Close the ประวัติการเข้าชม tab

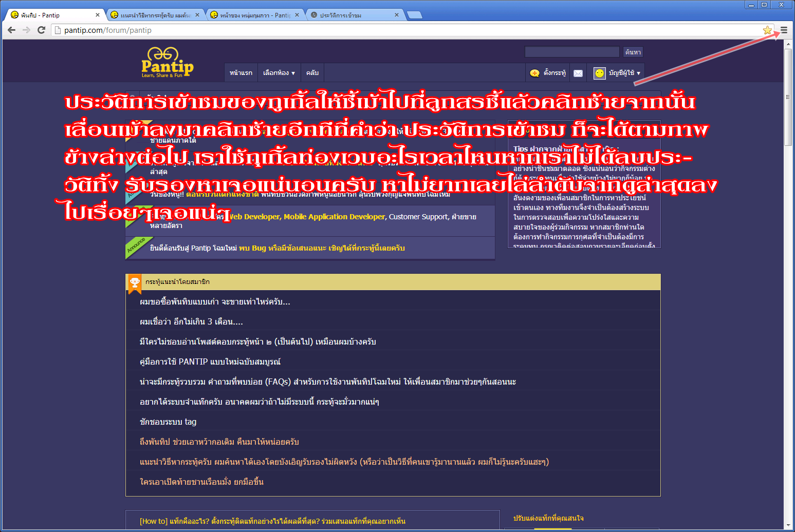[397, 15]
